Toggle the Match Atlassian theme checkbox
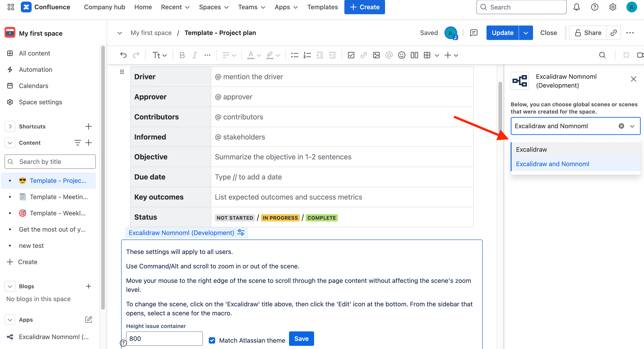Image resolution: width=644 pixels, height=349 pixels. [x=212, y=340]
